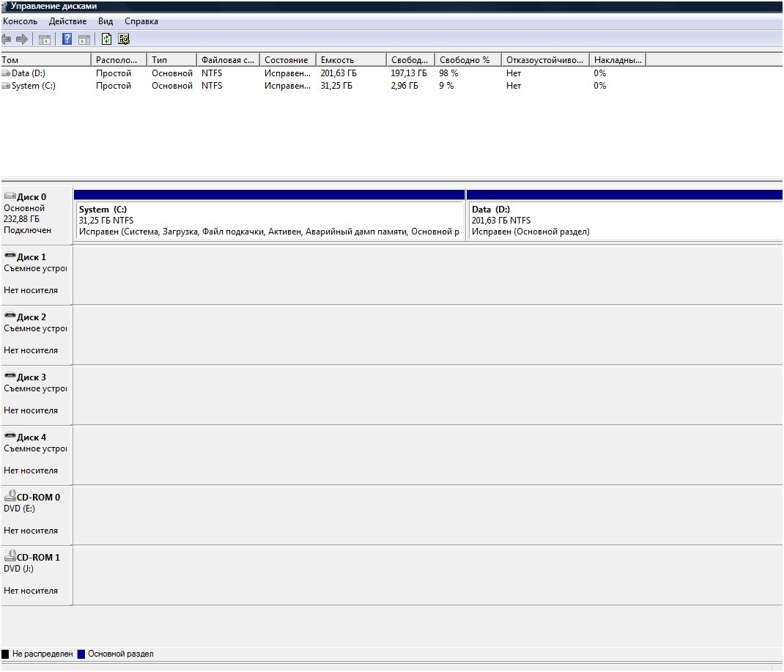Sort by the Отказоустойчиво... column header
The image size is (784, 672).
545,60
